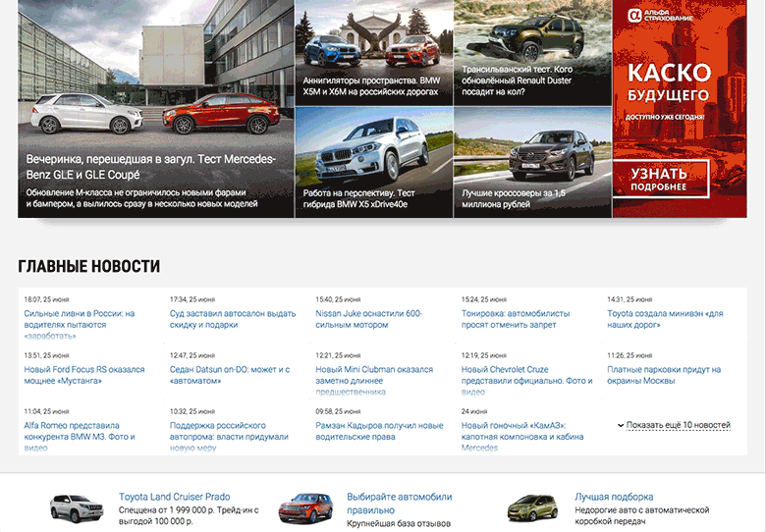Click the 'Узнать подробнее' button in the КАСКО ad
This screenshot has height=532, width=766.
coord(661,179)
